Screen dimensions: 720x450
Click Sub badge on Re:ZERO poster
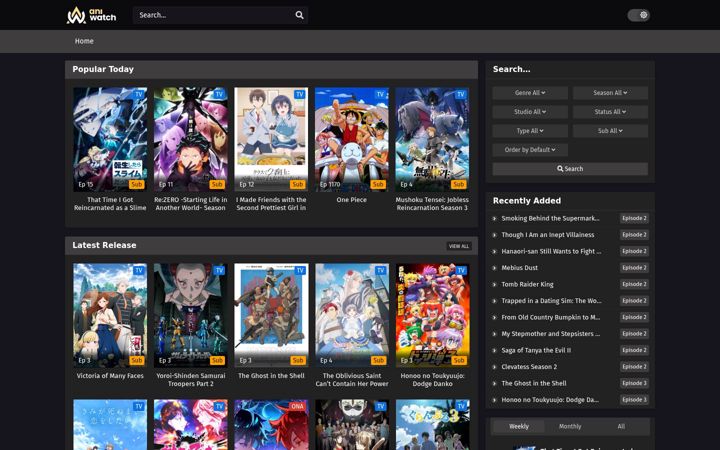[217, 184]
